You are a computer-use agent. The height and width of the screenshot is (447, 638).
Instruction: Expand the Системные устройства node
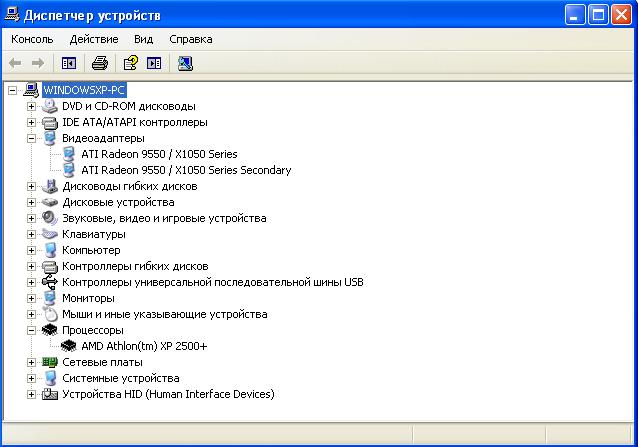[31, 378]
